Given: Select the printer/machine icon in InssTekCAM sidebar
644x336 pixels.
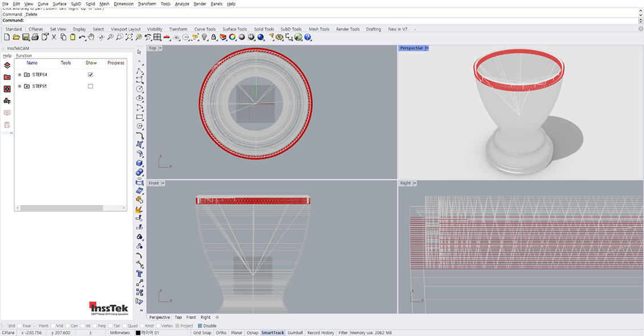Looking at the screenshot, I should click(7, 100).
